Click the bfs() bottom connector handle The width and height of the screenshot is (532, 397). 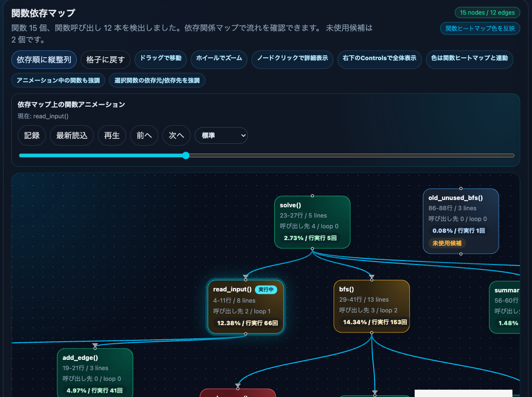point(372,333)
